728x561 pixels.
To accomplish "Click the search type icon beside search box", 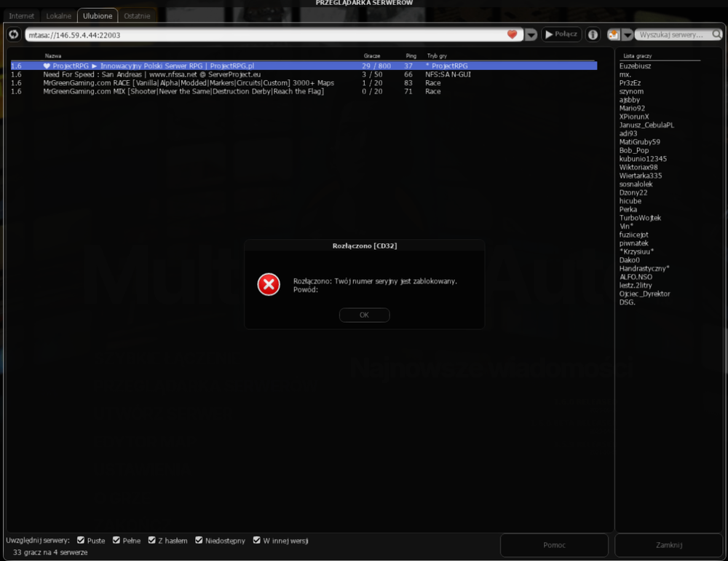I will pyautogui.click(x=613, y=34).
